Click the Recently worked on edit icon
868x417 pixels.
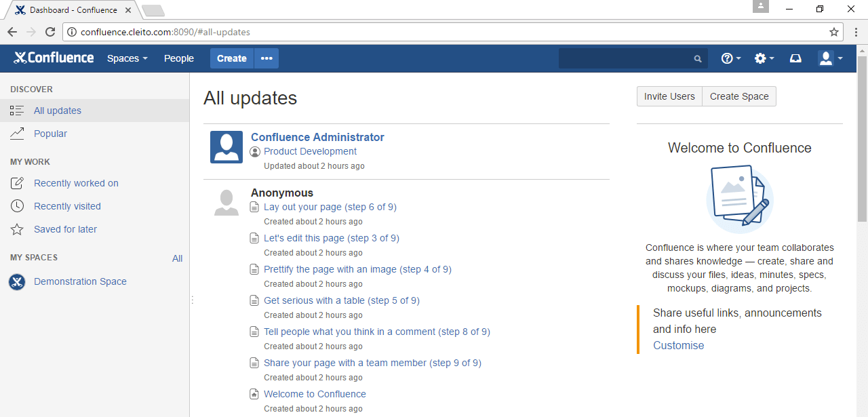click(17, 183)
